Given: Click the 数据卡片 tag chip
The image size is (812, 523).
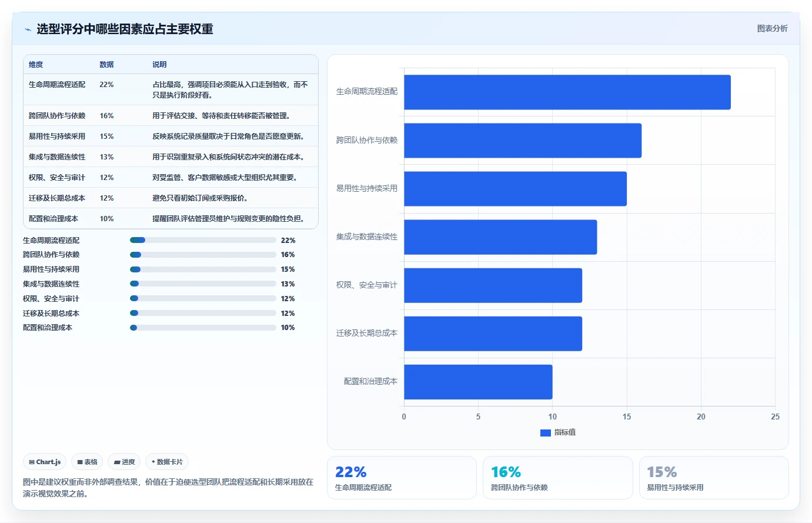Looking at the screenshot, I should (x=166, y=462).
